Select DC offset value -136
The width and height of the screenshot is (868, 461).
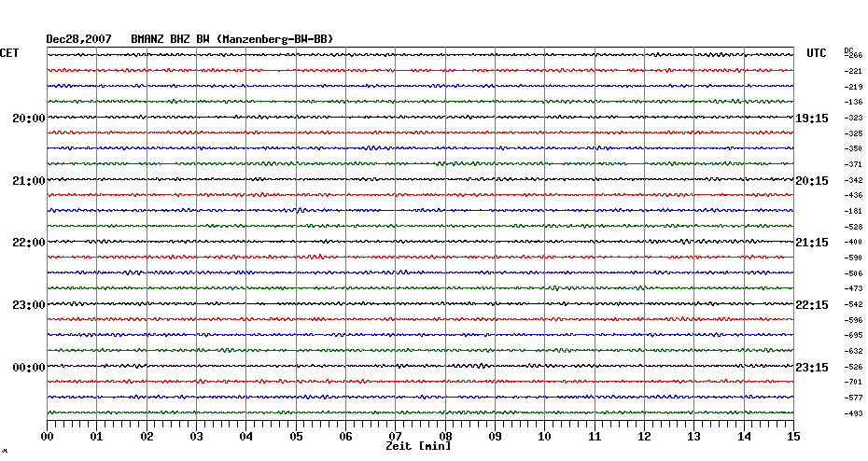coord(853,102)
